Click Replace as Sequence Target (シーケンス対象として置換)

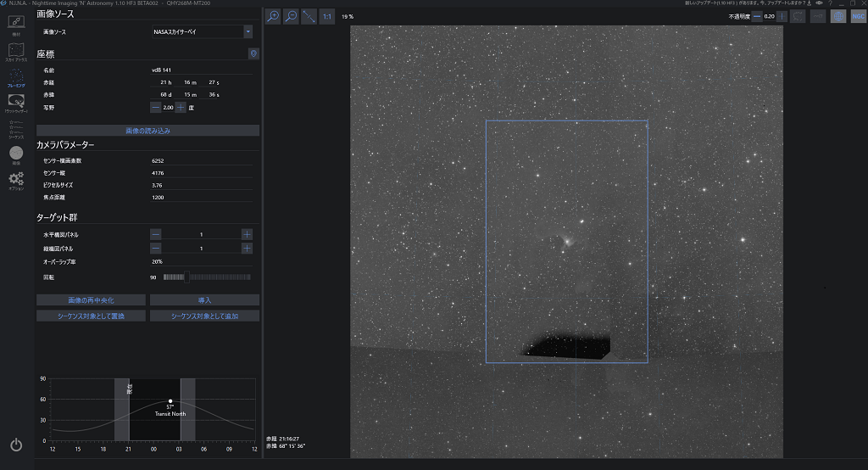coord(91,316)
